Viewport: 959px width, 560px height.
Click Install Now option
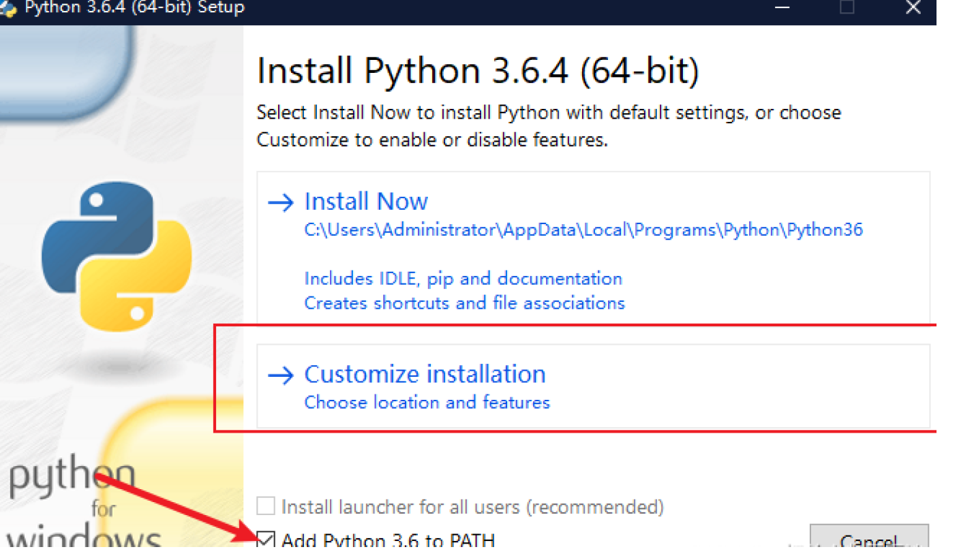(593, 247)
